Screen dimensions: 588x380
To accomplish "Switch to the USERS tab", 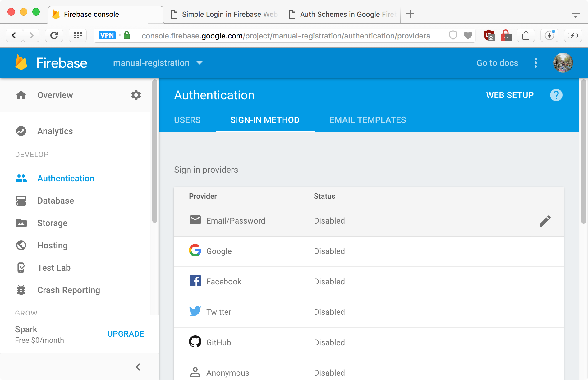I will coord(187,120).
